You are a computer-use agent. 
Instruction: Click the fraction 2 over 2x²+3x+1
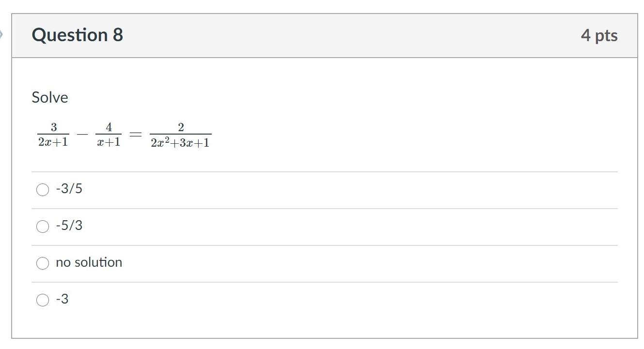click(x=180, y=135)
